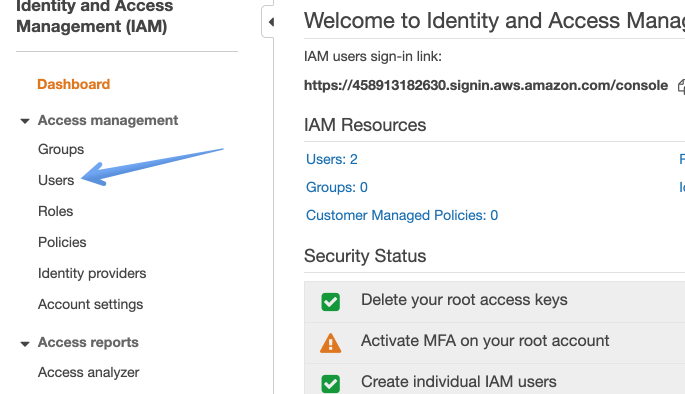Open the Dashboard page

[x=73, y=84]
